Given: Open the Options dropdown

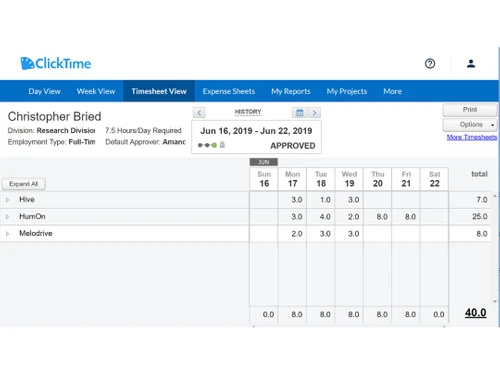Looking at the screenshot, I should click(470, 125).
